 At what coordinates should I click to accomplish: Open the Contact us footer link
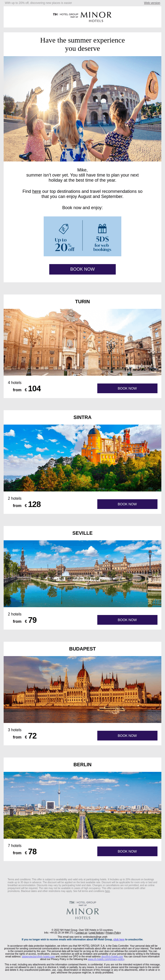click(81, 932)
